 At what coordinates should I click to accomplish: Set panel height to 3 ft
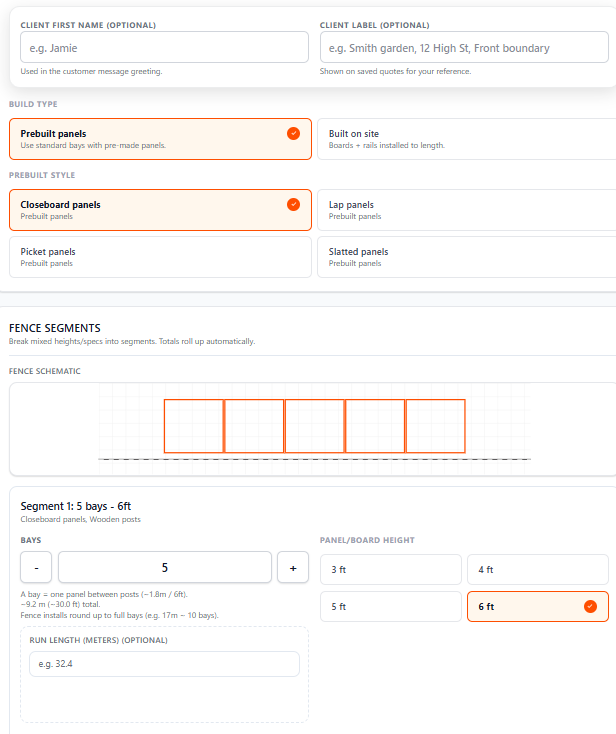point(390,569)
